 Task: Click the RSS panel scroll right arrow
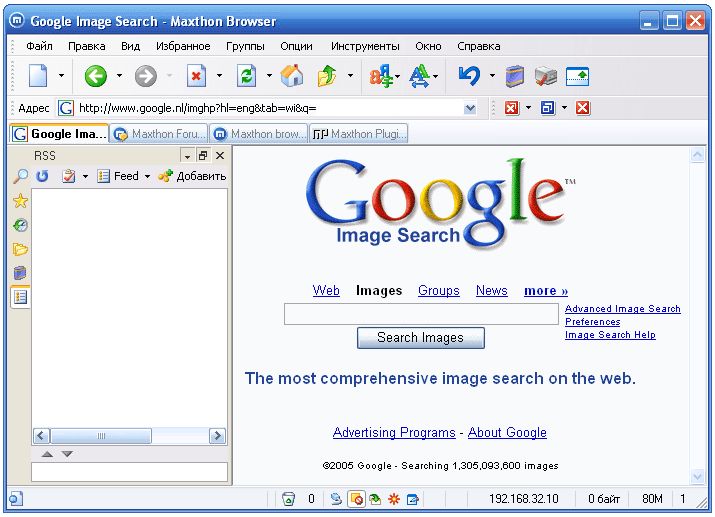tap(218, 436)
